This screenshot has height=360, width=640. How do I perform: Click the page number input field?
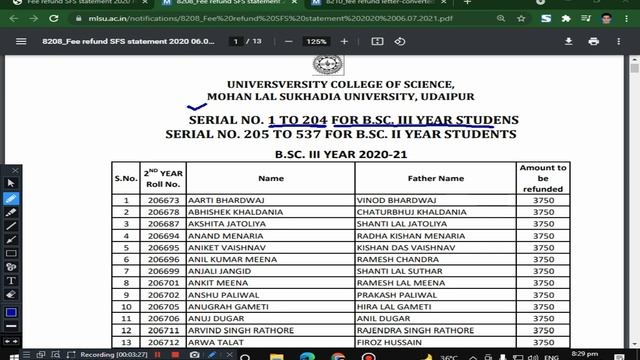[236, 42]
